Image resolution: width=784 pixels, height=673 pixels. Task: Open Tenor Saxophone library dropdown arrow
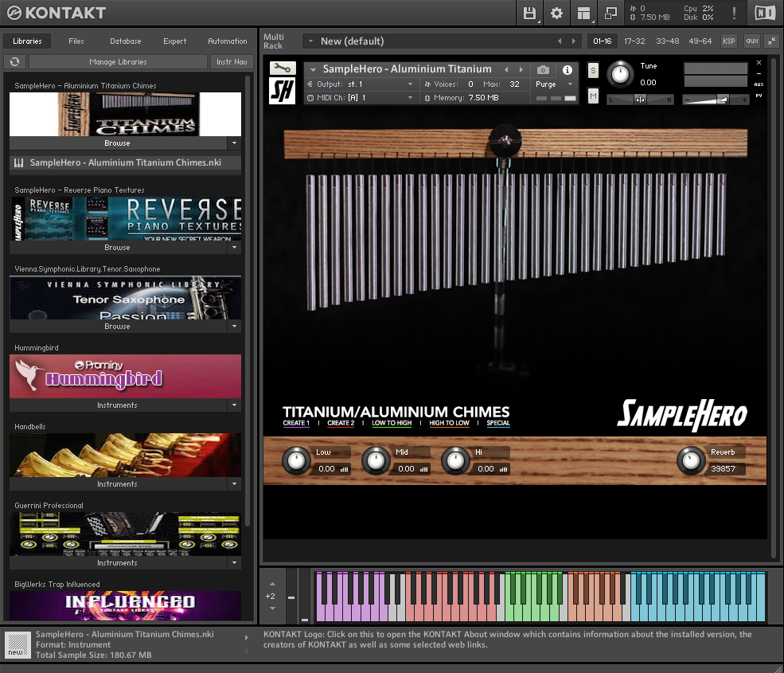tap(235, 327)
